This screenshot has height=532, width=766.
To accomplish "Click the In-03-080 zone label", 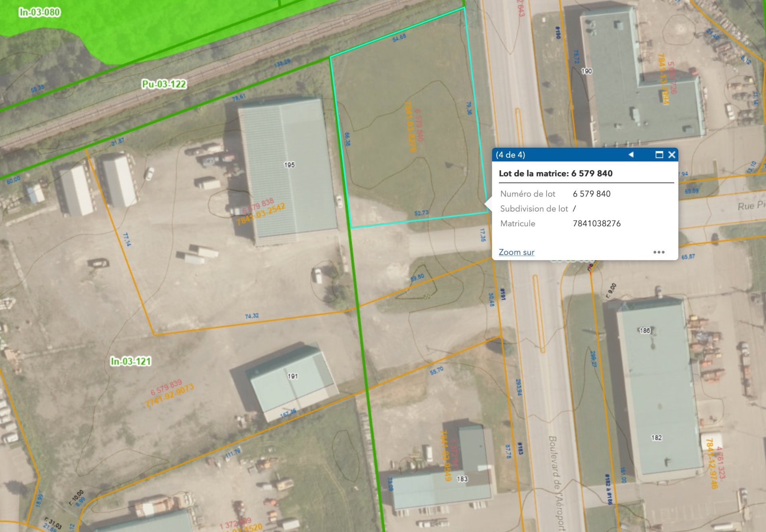I will (x=39, y=12).
